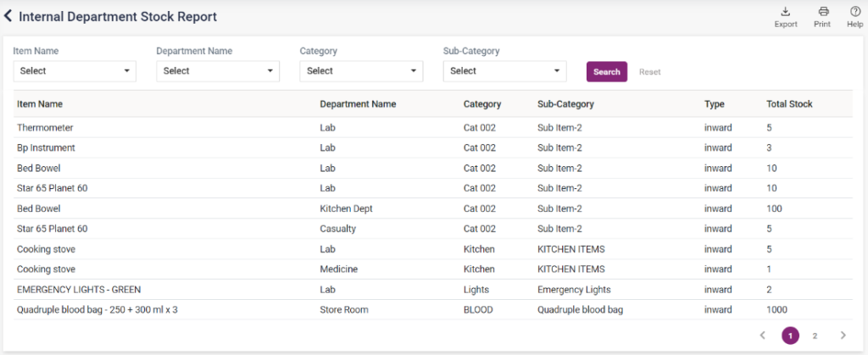Click the Total Stock column header
The height and width of the screenshot is (355, 868).
coord(789,104)
